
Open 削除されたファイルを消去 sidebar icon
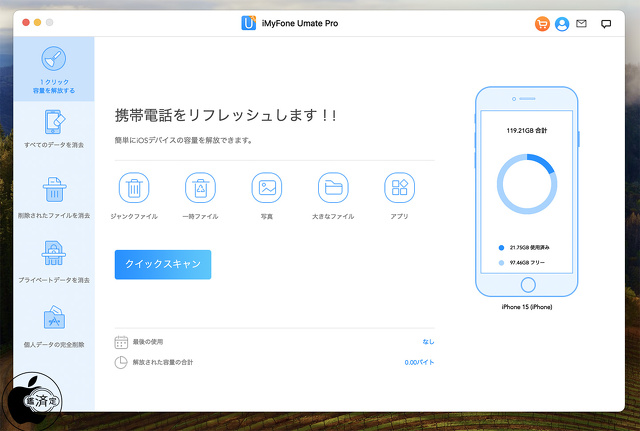(54, 190)
